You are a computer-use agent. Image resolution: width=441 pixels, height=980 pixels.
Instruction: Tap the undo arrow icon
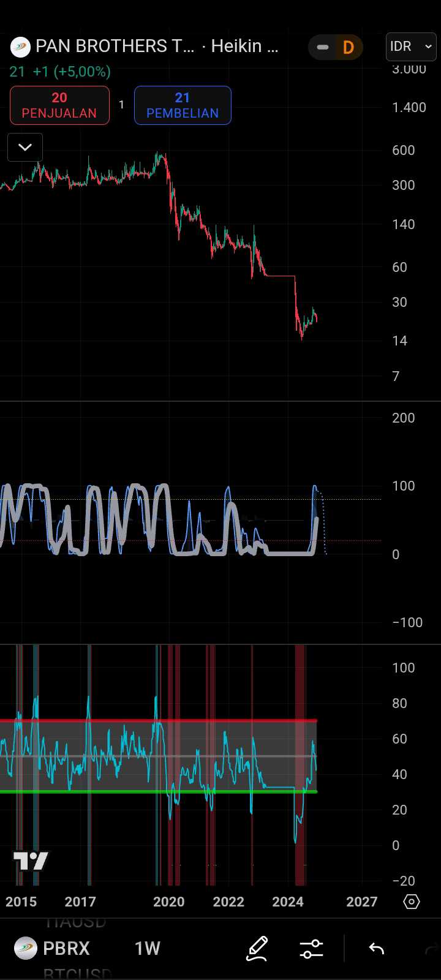coord(376,949)
